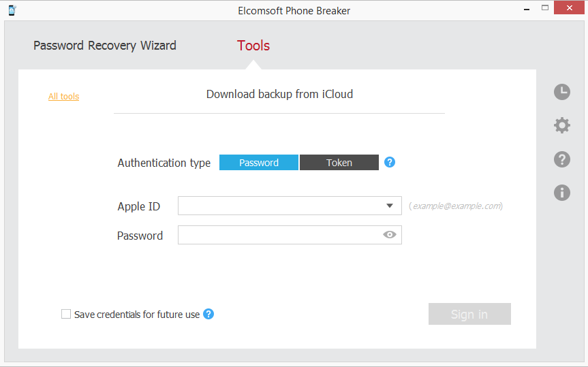This screenshot has height=367, width=588.
Task: Maximize the Phone Breaker window
Action: coord(545,8)
